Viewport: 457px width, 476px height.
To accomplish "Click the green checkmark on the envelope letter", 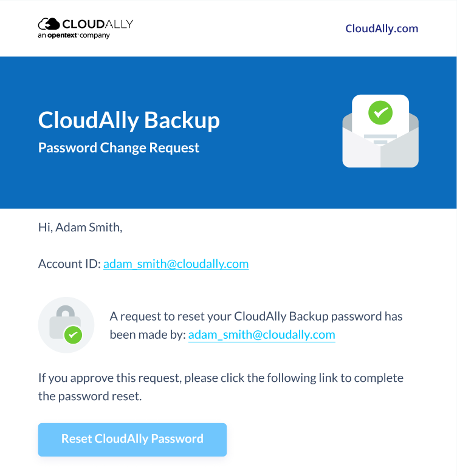I will point(380,112).
